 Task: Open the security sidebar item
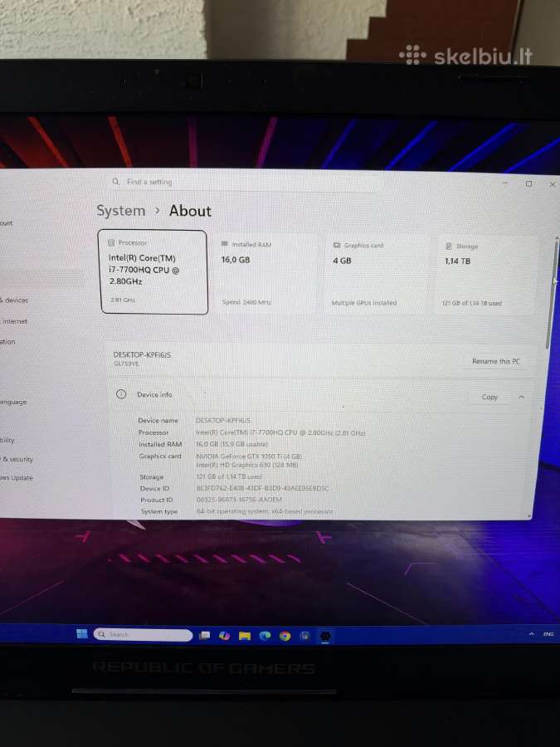coord(17,459)
